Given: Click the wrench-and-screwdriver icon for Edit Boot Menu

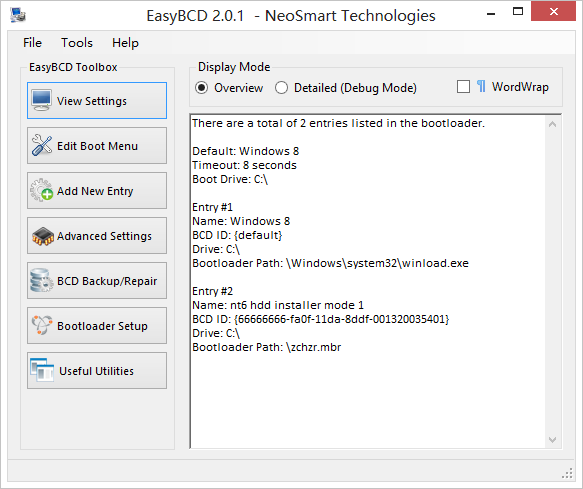Looking at the screenshot, I should (42, 145).
